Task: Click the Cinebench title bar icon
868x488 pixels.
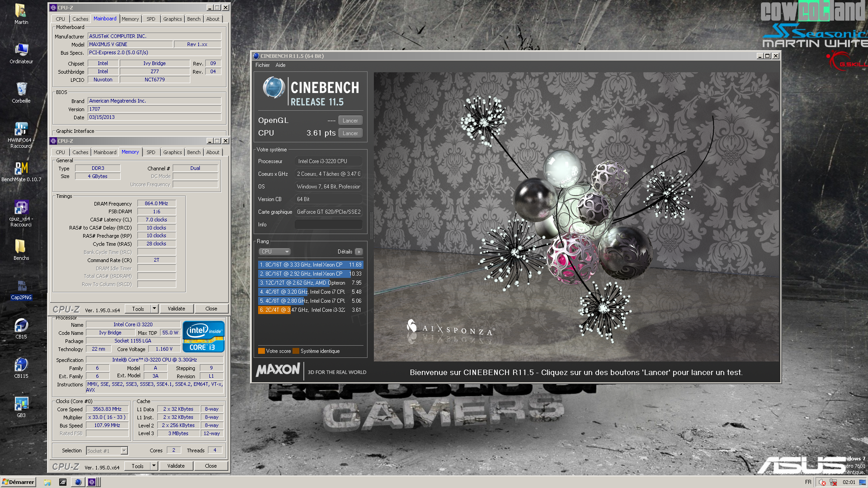Action: [x=256, y=56]
